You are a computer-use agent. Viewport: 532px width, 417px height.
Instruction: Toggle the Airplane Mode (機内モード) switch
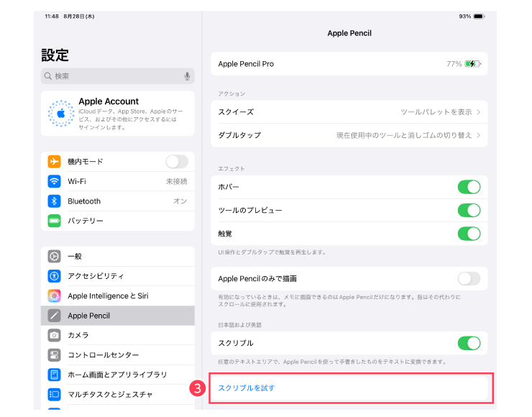pyautogui.click(x=177, y=162)
